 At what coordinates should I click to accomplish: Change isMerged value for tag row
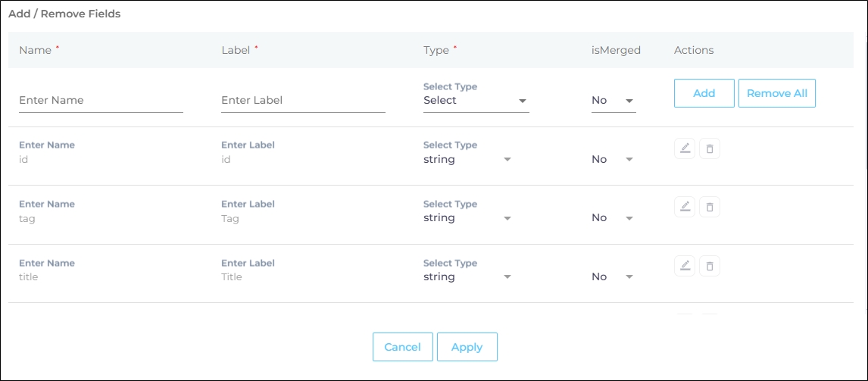coord(612,218)
